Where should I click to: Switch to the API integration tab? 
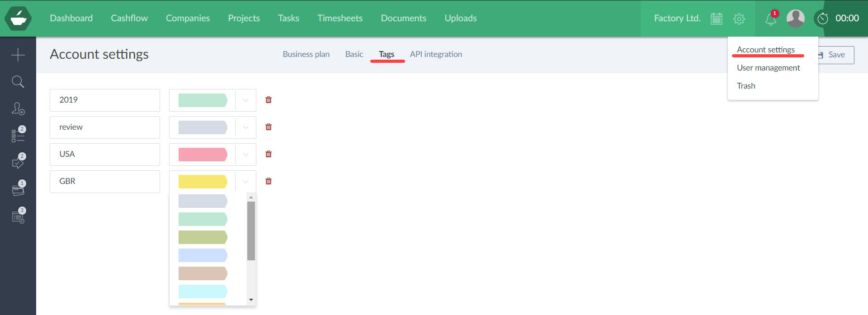coord(436,54)
